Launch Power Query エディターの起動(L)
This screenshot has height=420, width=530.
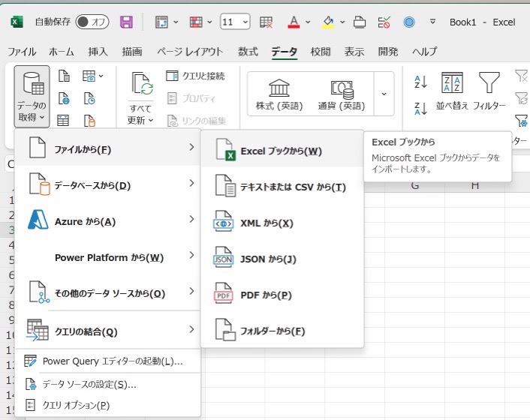(107, 361)
